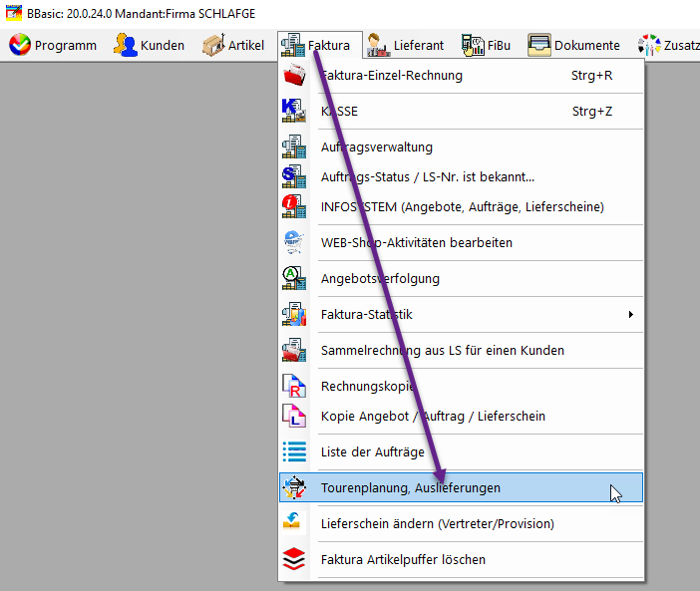Select Tourenplanung, Auslieferungen
Screen dimensions: 700x591
tap(461, 487)
